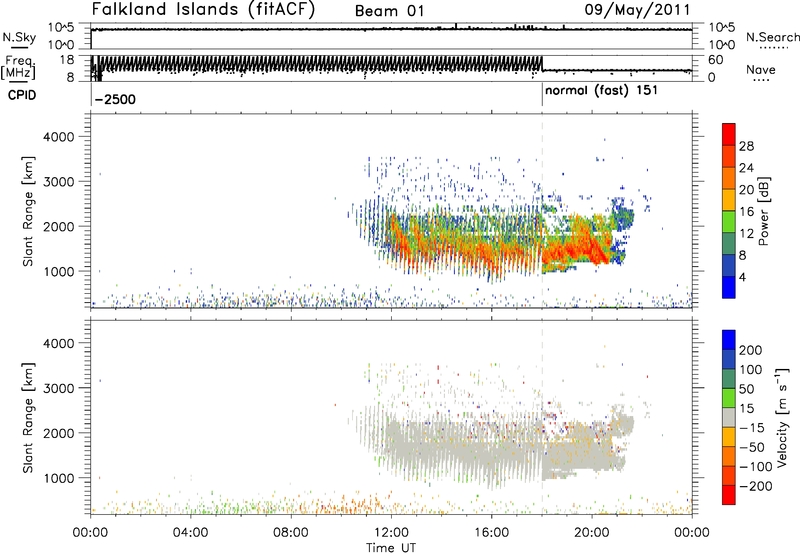The height and width of the screenshot is (554, 800).
Task: Click the '10^5' left tick of noise panel
Action: (62, 28)
